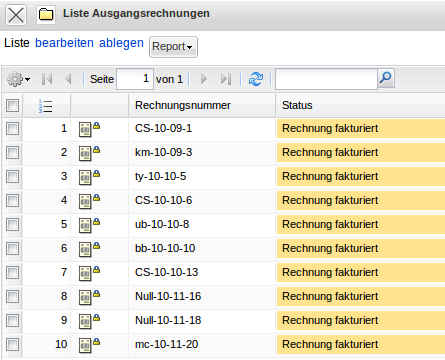
Task: Open invoice document icon for CS-10-09-1
Action: (x=89, y=129)
